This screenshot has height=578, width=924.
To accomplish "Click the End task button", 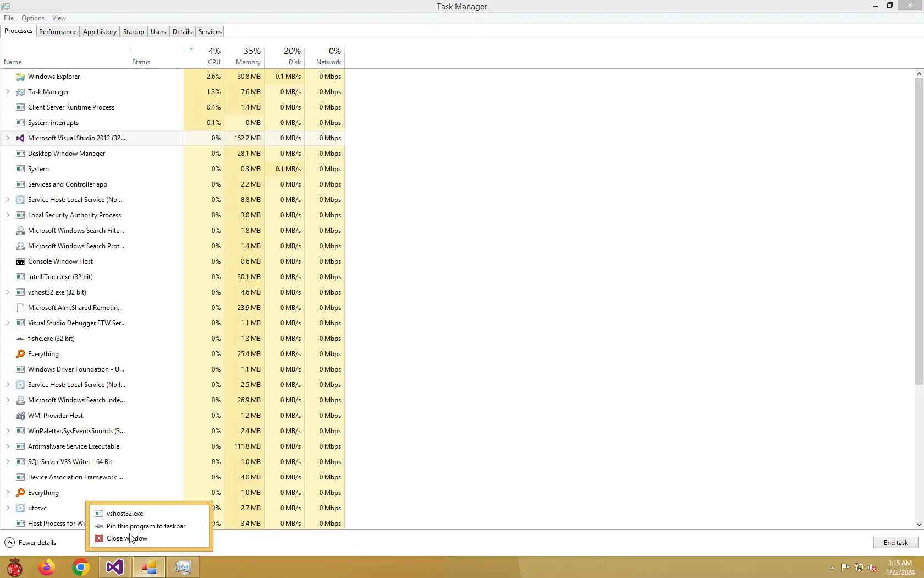I will tap(896, 543).
